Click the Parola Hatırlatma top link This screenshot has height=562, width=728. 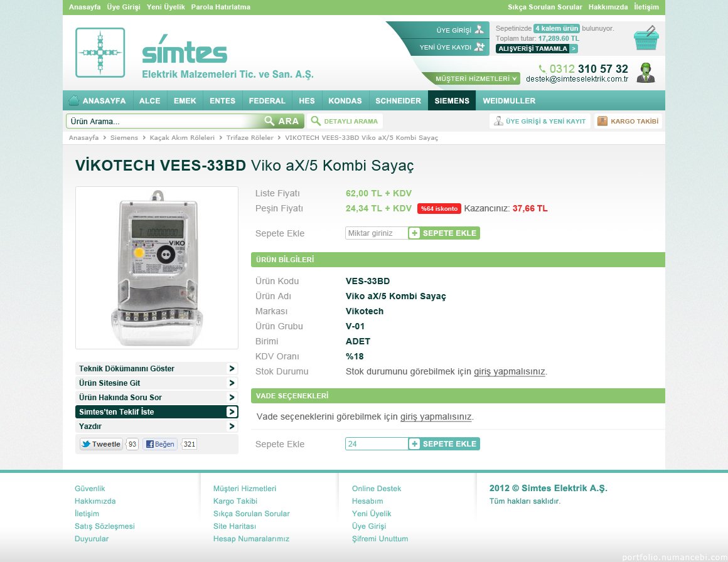coord(220,7)
